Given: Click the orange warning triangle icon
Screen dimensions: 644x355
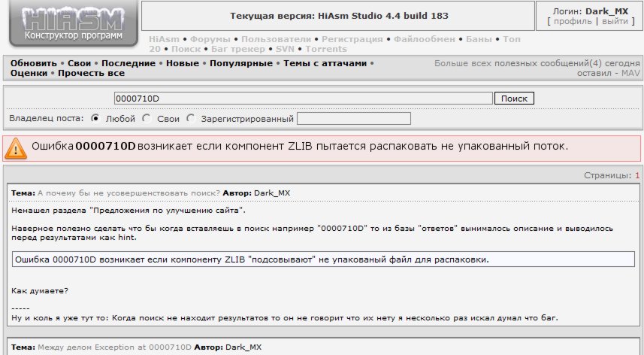Looking at the screenshot, I should (16, 147).
